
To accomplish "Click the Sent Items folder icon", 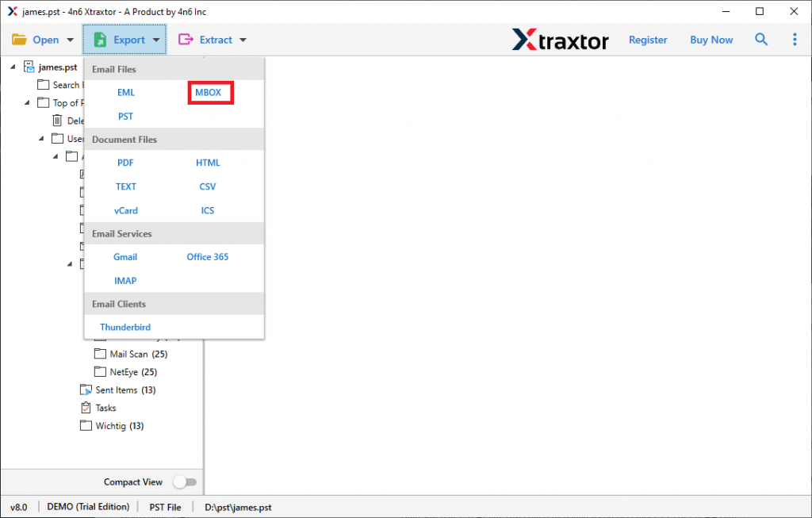I will pos(86,389).
